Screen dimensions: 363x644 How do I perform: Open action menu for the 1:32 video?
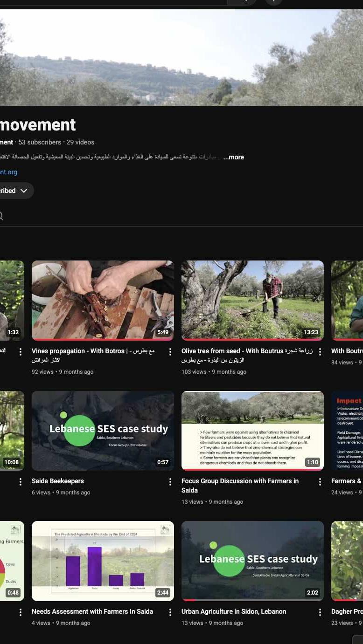(x=21, y=352)
